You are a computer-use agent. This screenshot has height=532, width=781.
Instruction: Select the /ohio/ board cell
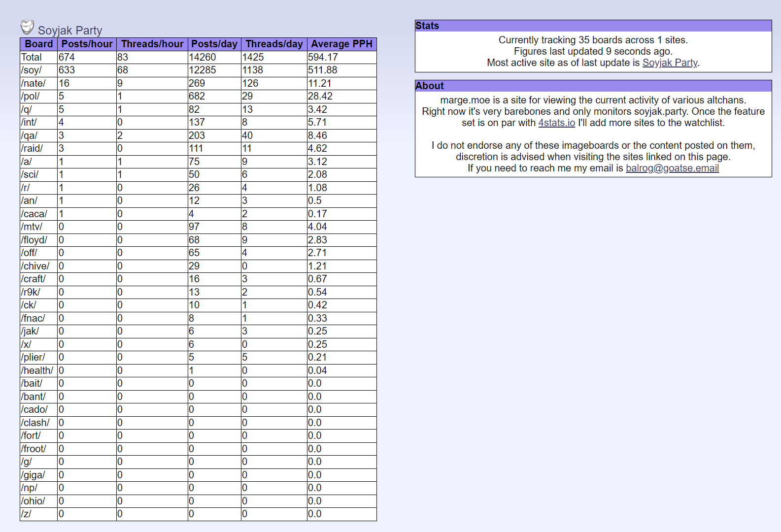coord(33,501)
